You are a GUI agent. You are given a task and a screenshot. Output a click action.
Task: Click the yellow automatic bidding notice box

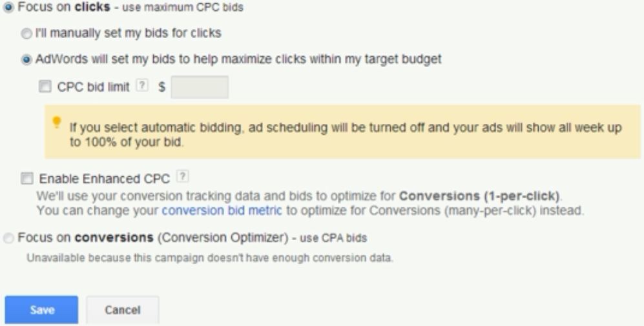pos(342,132)
